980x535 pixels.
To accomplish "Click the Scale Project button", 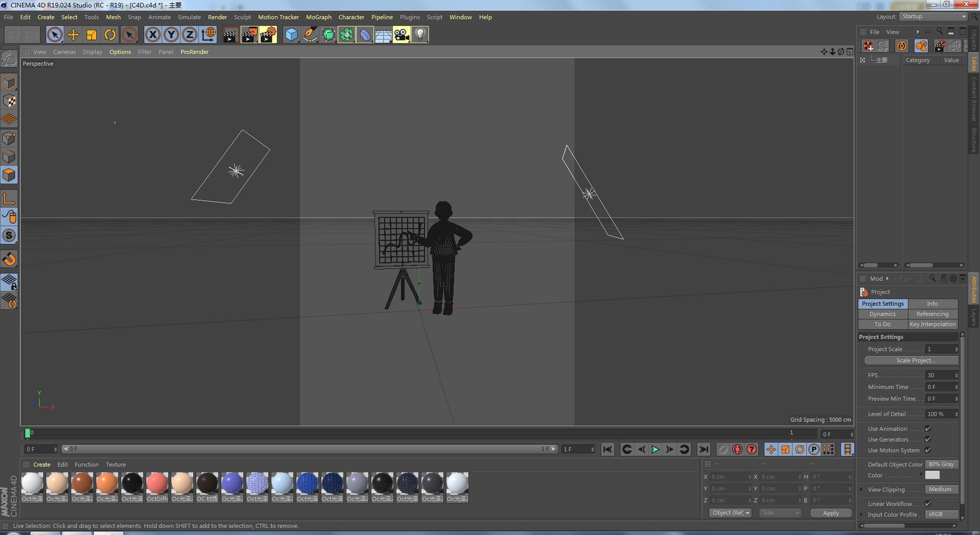I will (x=911, y=360).
